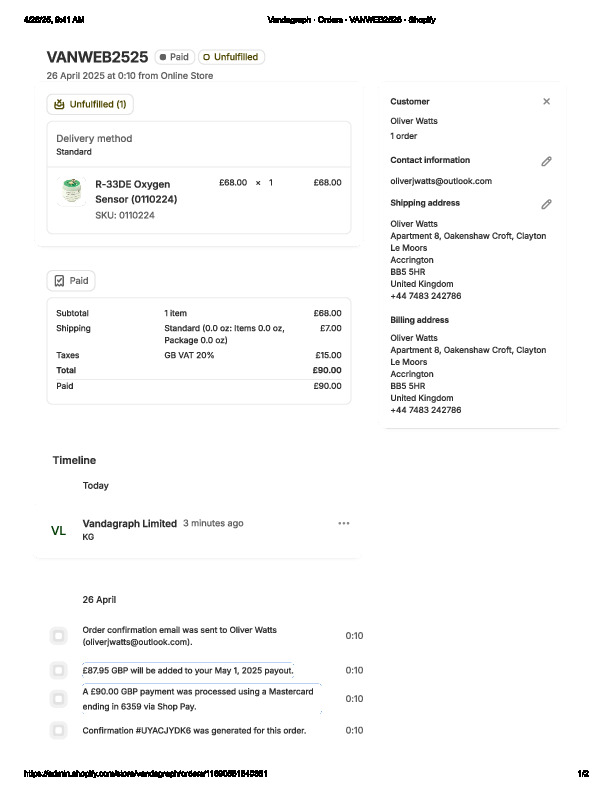Image resolution: width=612 pixels, height=792 pixels.
Task: Select the Confirmation #UYACJYDK6 timeline event
Action: point(59,730)
